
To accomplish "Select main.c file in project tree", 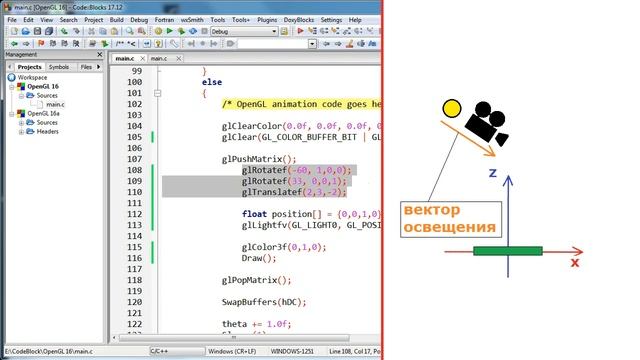I will (55, 104).
